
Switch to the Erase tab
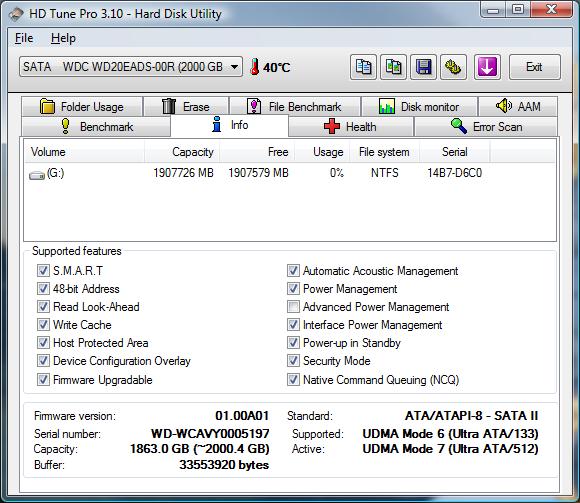[186, 107]
